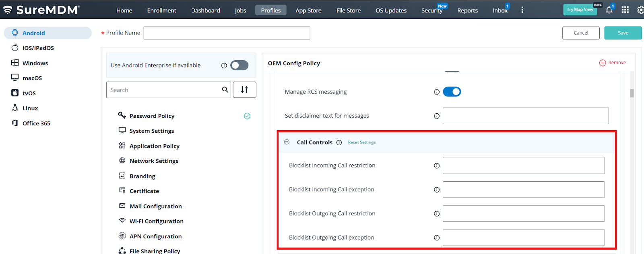Select Network Settings in the policy list

click(154, 161)
